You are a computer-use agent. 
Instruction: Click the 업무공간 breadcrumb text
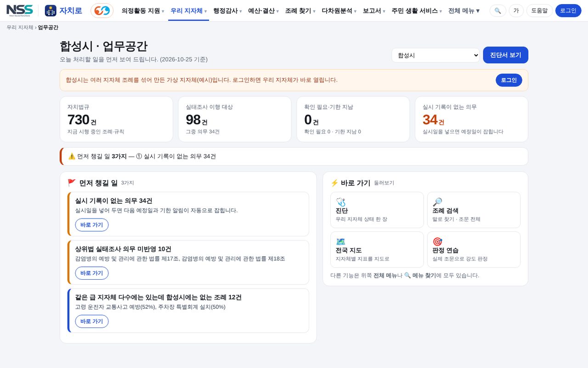coord(48,28)
